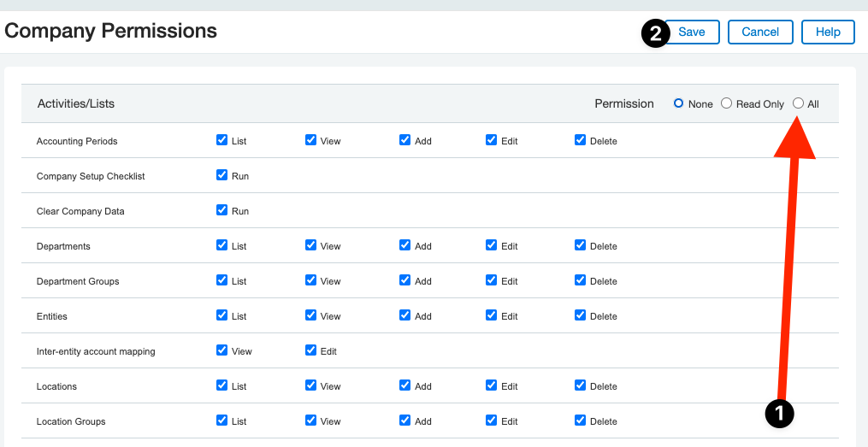This screenshot has width=868, height=447.
Task: Click the Cancel button
Action: click(759, 32)
